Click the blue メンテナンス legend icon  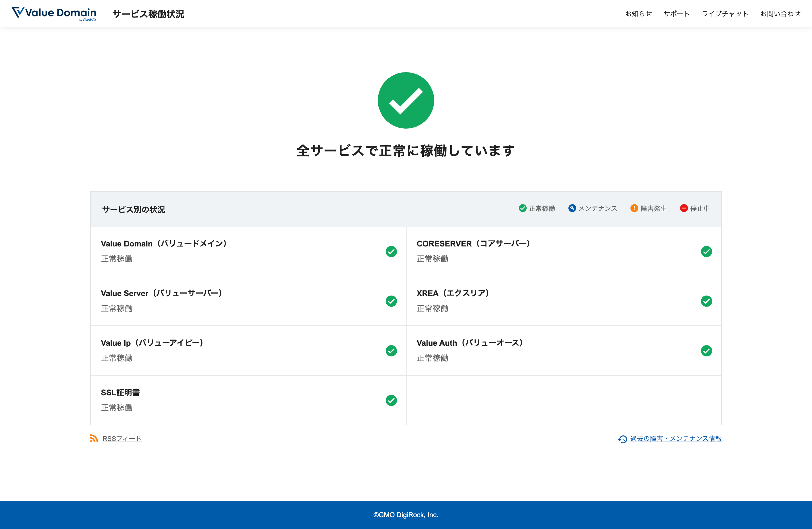[x=572, y=208]
